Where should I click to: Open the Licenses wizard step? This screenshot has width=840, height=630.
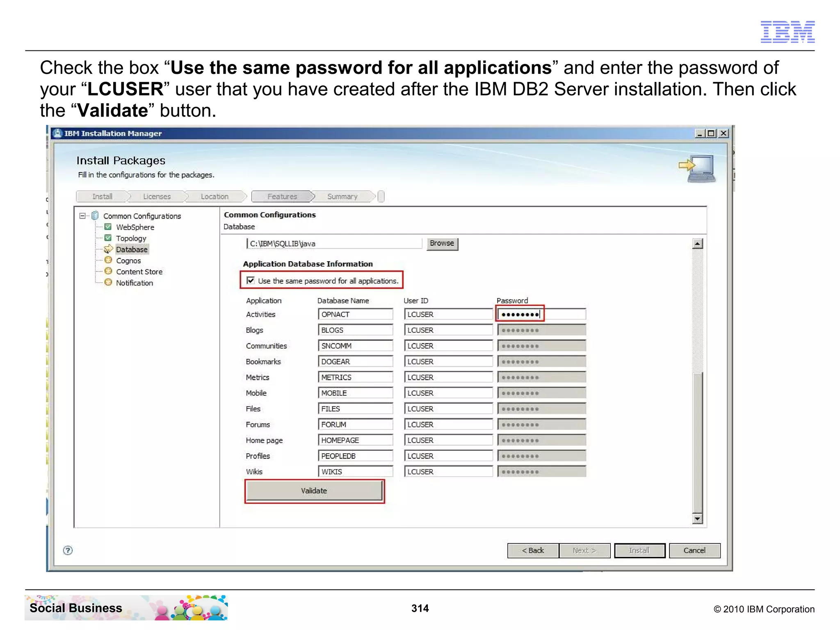point(157,196)
